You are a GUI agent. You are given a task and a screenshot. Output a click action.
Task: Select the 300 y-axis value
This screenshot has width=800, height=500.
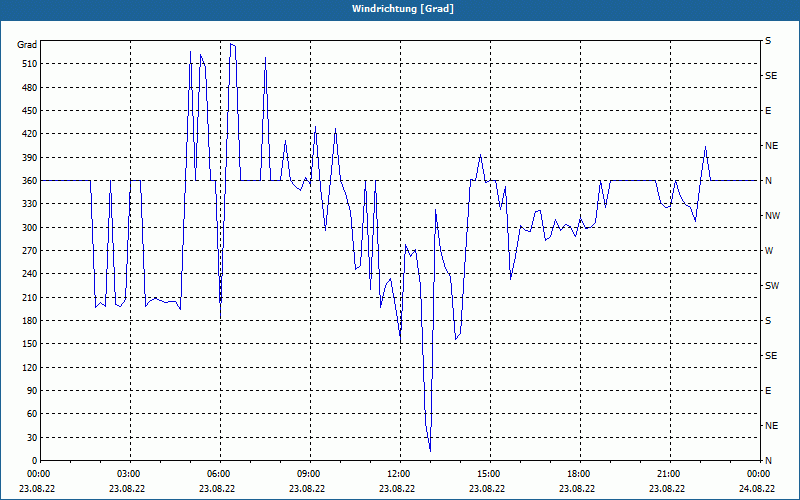click(30, 228)
